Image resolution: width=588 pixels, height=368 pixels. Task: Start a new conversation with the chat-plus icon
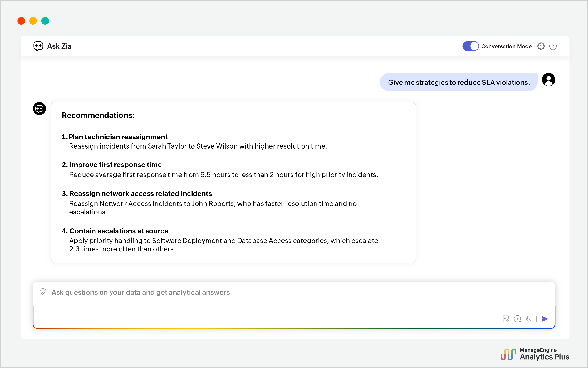(x=518, y=318)
